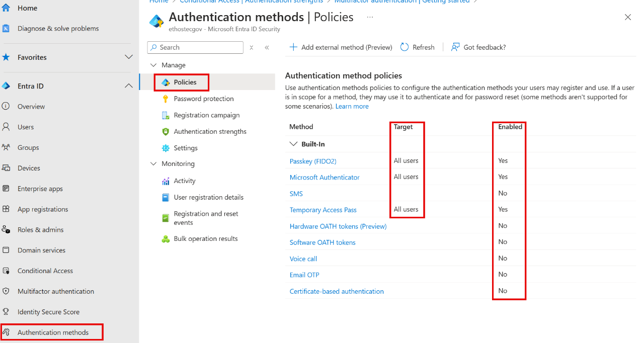Viewport: 644px width, 343px height.
Task: Click the Learn more link
Action: click(352, 106)
